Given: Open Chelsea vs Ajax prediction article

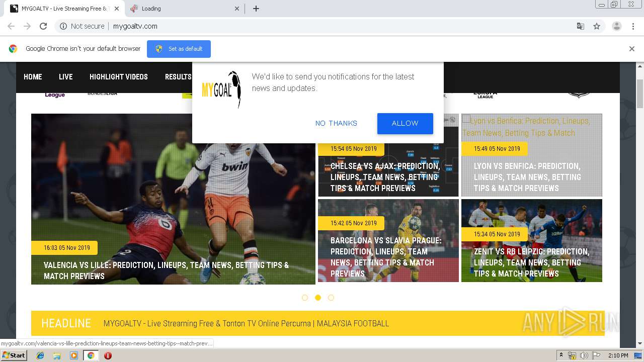Looking at the screenshot, I should pos(385,177).
